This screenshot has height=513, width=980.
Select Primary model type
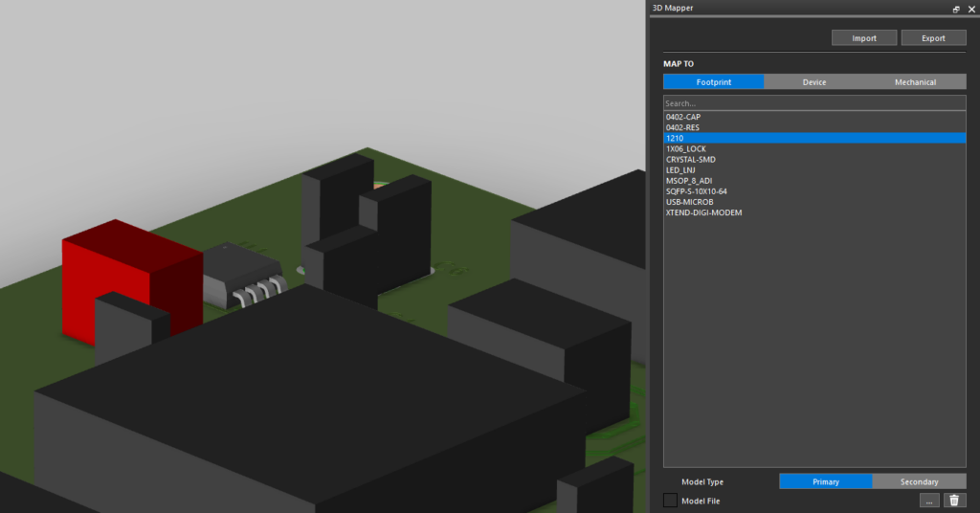point(826,481)
